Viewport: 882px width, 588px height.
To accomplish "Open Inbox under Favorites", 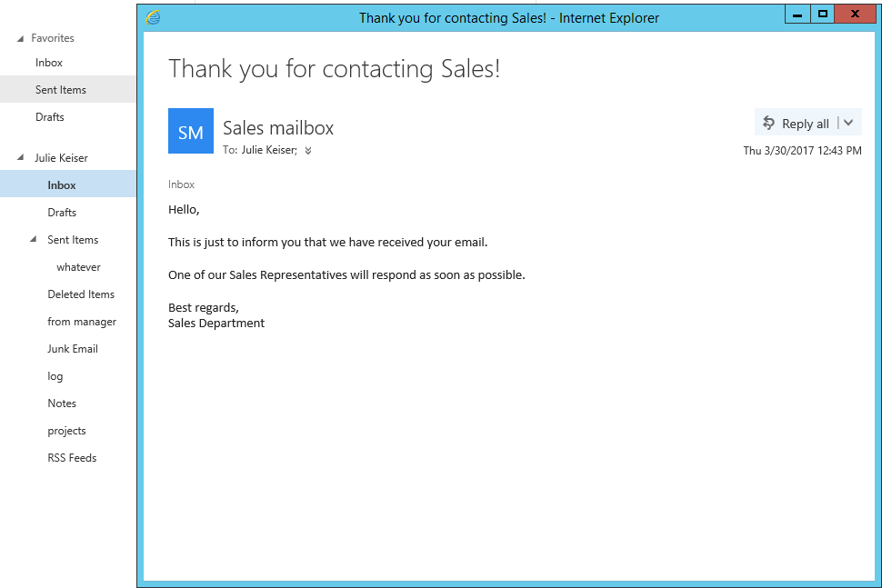I will (49, 63).
